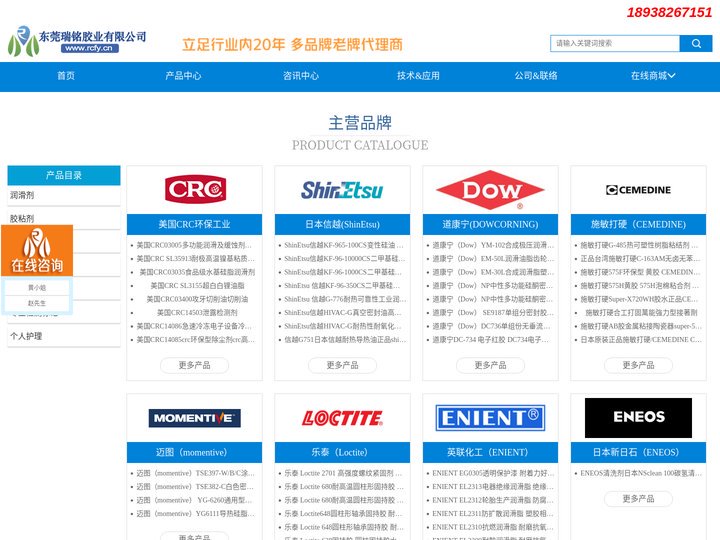The height and width of the screenshot is (540, 720).
Task: Open product 道康宁 (Dow) YM-102合成极压润滑
Action: 493,245
